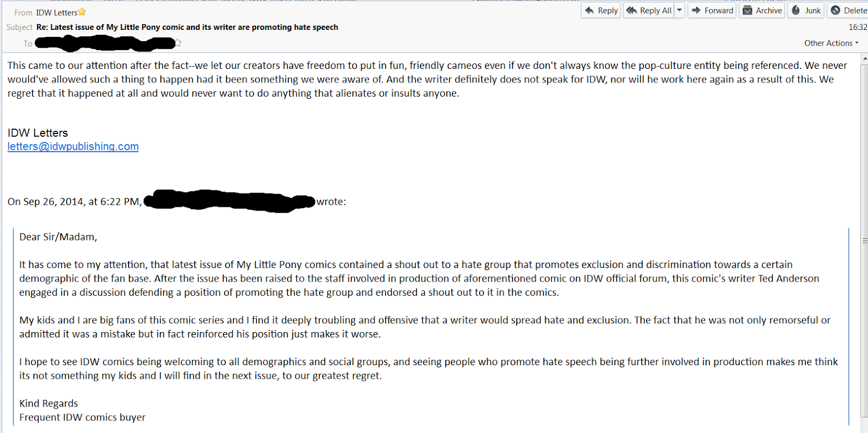
Task: Toggle the star next to IDW Letters
Action: pos(82,12)
